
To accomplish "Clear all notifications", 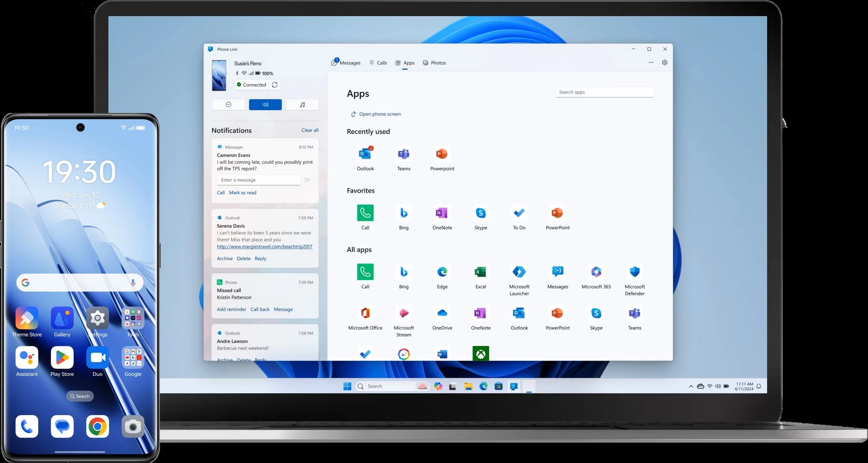I will tap(310, 130).
